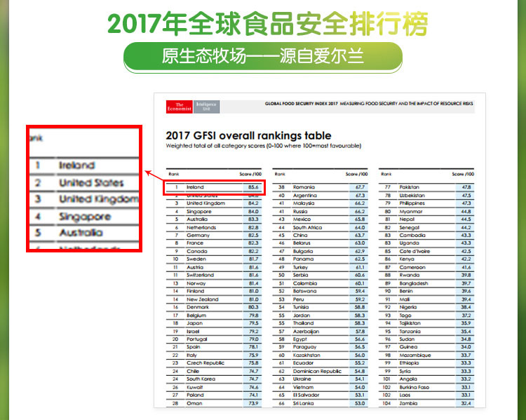The width and height of the screenshot is (526, 420).
Task: Select the Romania row
Action: point(320,187)
